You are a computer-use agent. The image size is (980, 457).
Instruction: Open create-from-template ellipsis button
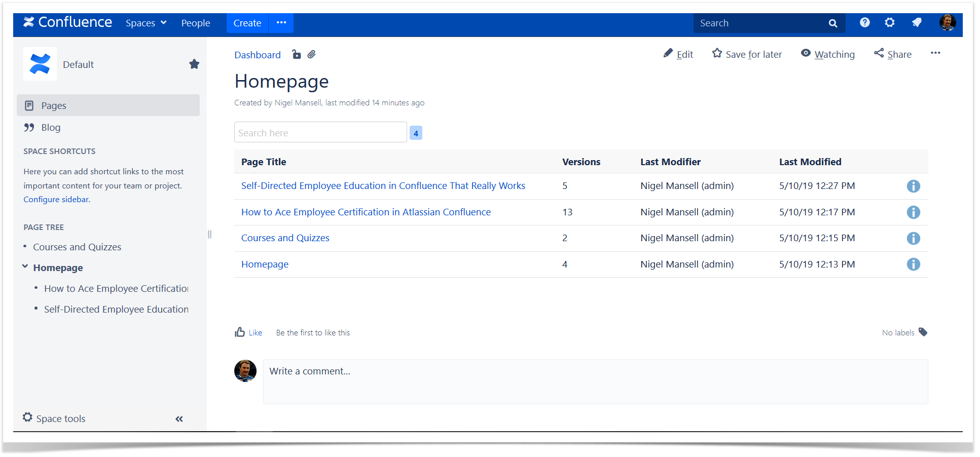pos(281,23)
